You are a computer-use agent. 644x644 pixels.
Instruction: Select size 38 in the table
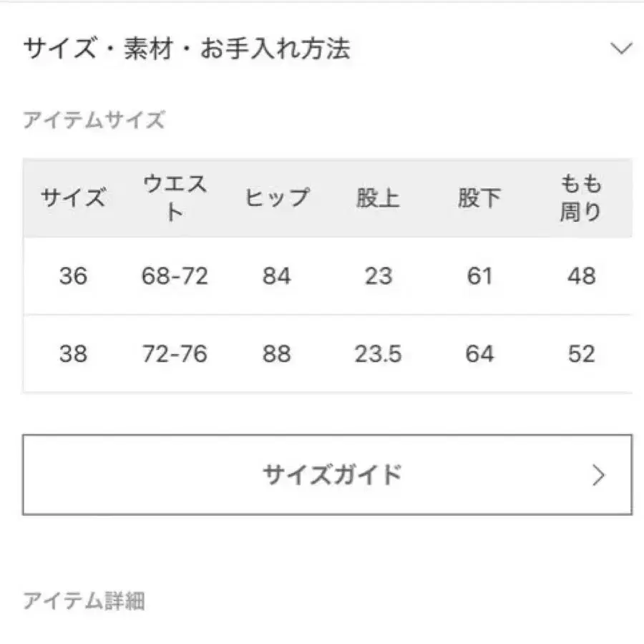click(x=74, y=354)
